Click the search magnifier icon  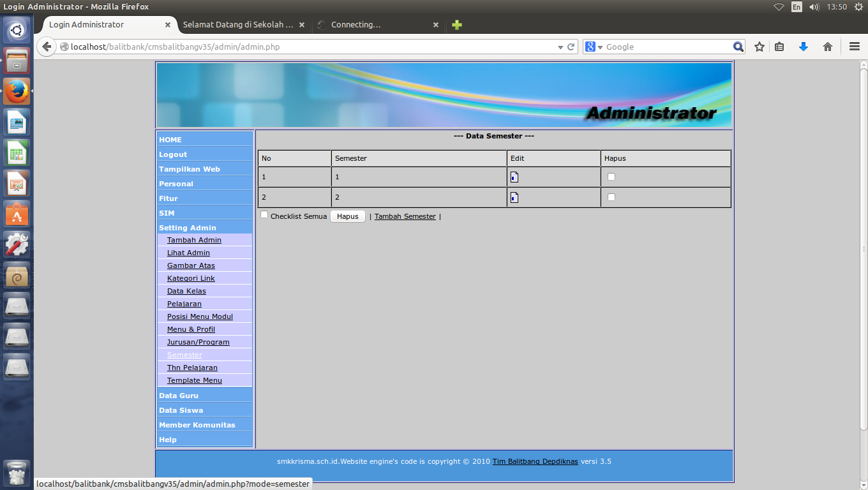click(x=738, y=46)
